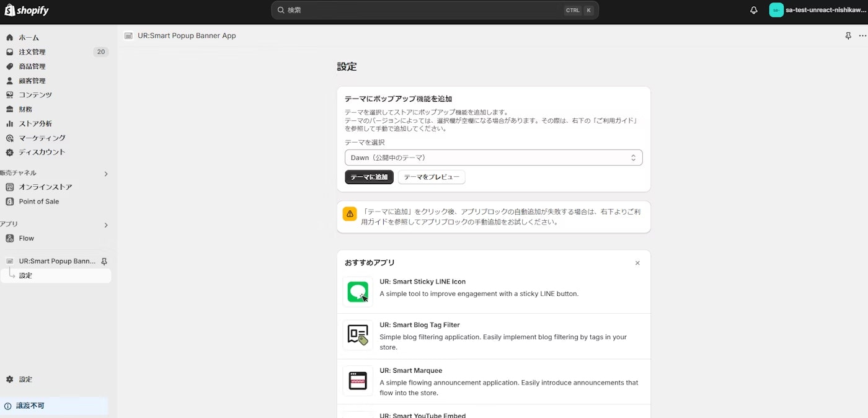This screenshot has height=418, width=868.
Task: Click the Point of Sale icon
Action: (9, 202)
